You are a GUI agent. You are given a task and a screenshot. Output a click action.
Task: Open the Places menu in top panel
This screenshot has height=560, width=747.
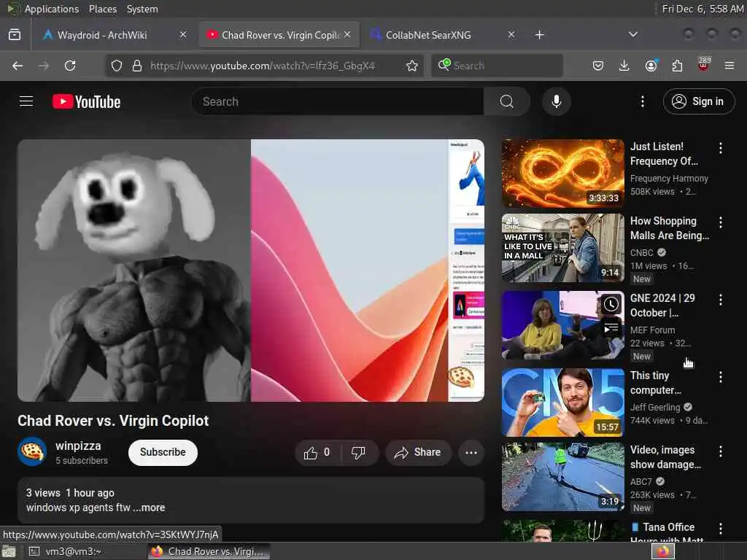pyautogui.click(x=102, y=9)
